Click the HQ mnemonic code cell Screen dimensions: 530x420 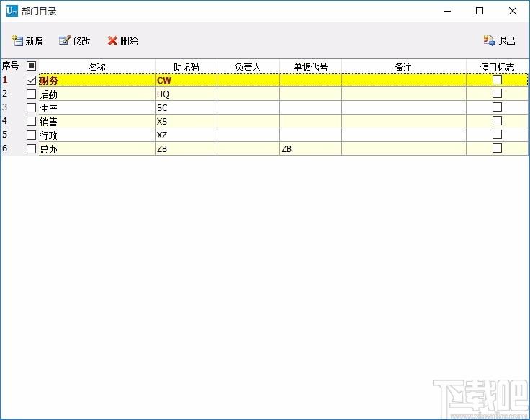[186, 94]
